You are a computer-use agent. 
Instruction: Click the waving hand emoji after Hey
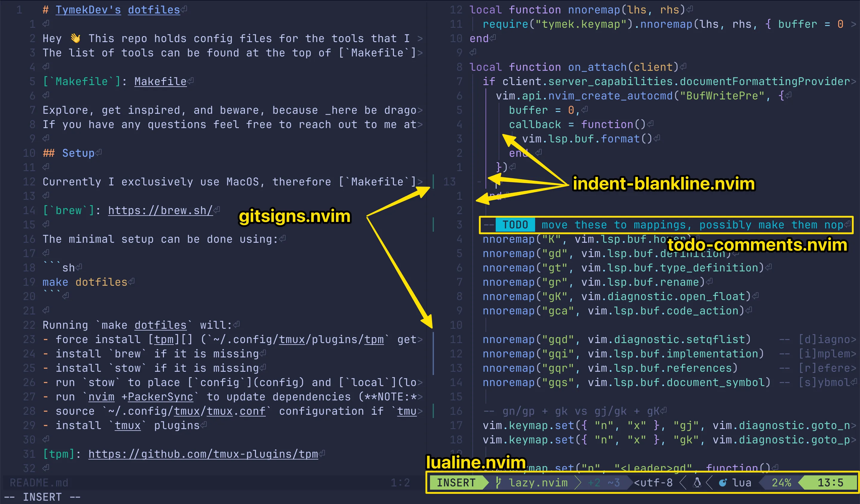pyautogui.click(x=76, y=38)
